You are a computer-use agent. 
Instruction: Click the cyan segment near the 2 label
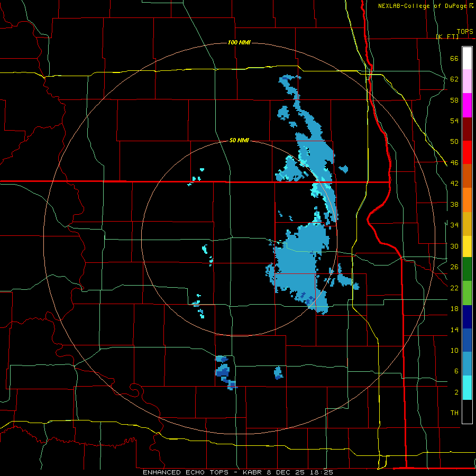(x=467, y=388)
